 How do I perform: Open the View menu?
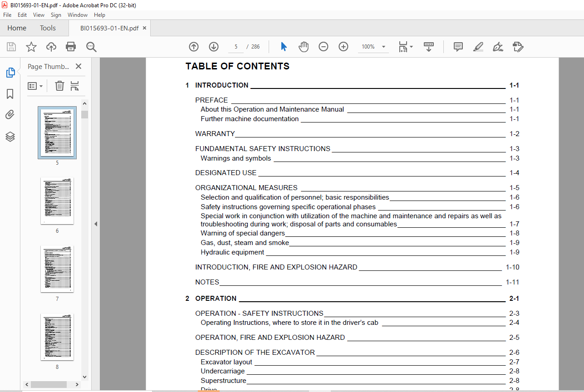point(39,15)
